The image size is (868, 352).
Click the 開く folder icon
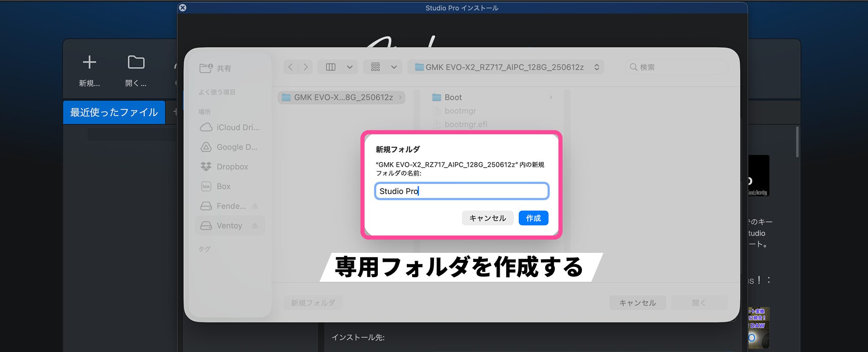pyautogui.click(x=136, y=62)
